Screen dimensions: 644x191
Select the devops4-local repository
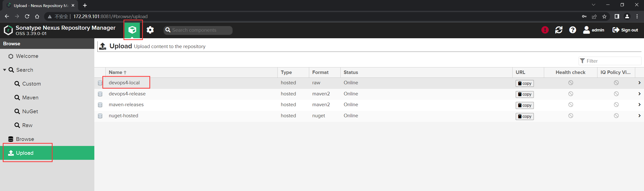[124, 83]
